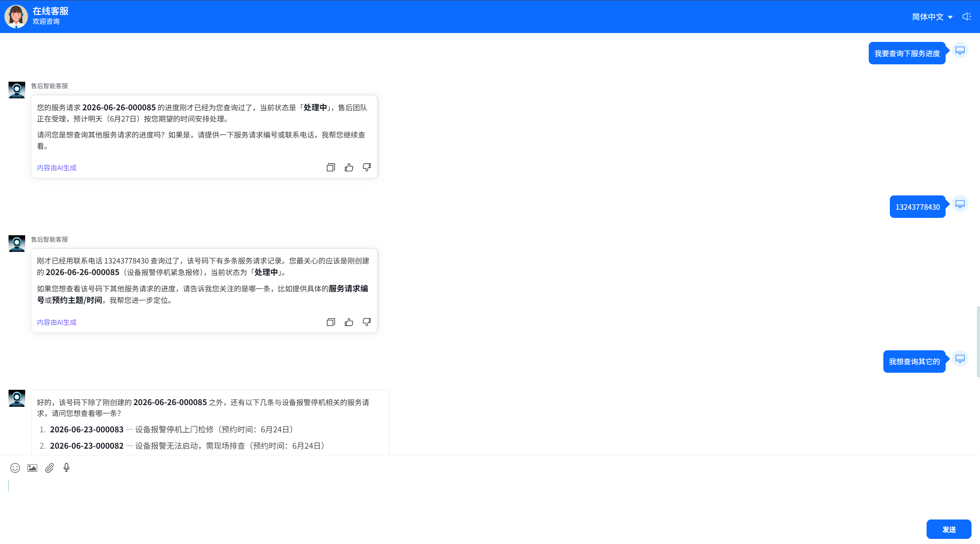Open the 简体中文 language dropdown
980x544 pixels.
(x=932, y=17)
